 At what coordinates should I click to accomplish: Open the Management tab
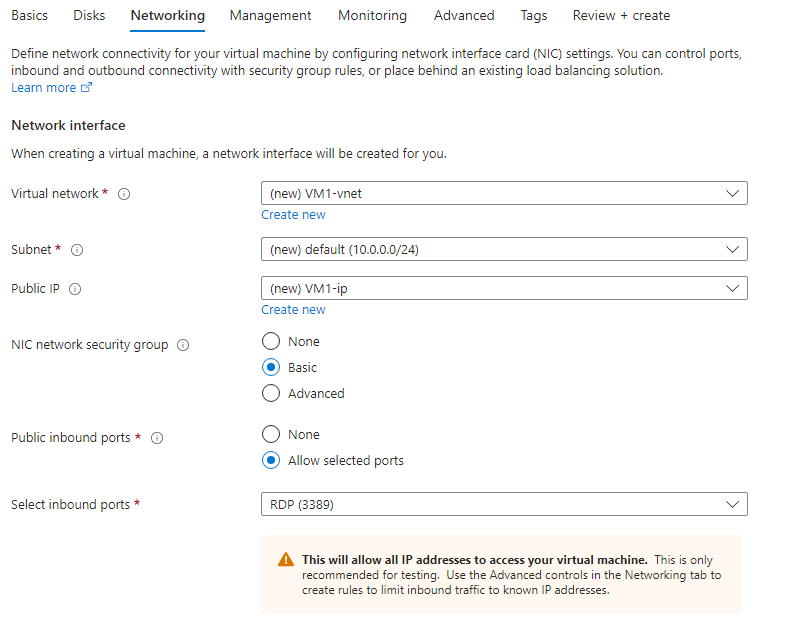[270, 15]
